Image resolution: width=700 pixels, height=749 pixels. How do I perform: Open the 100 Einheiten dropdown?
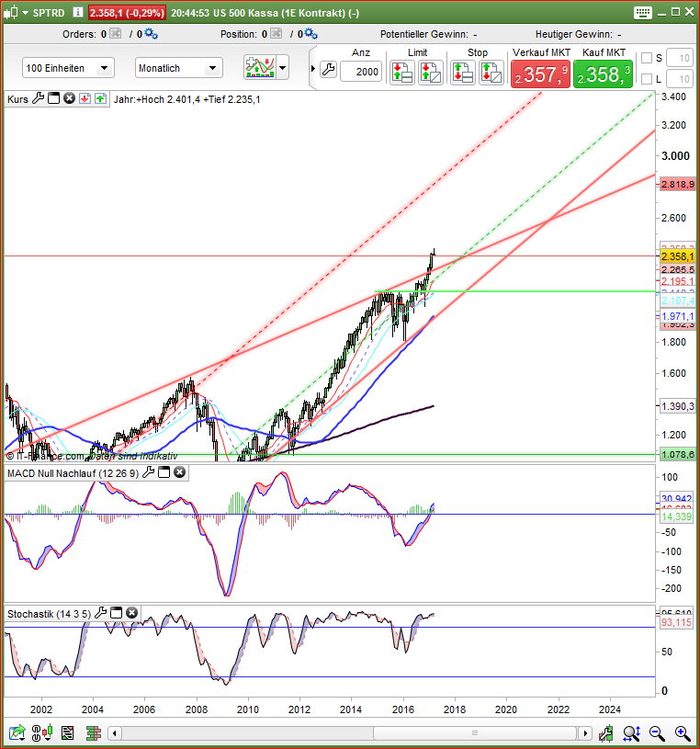point(68,68)
